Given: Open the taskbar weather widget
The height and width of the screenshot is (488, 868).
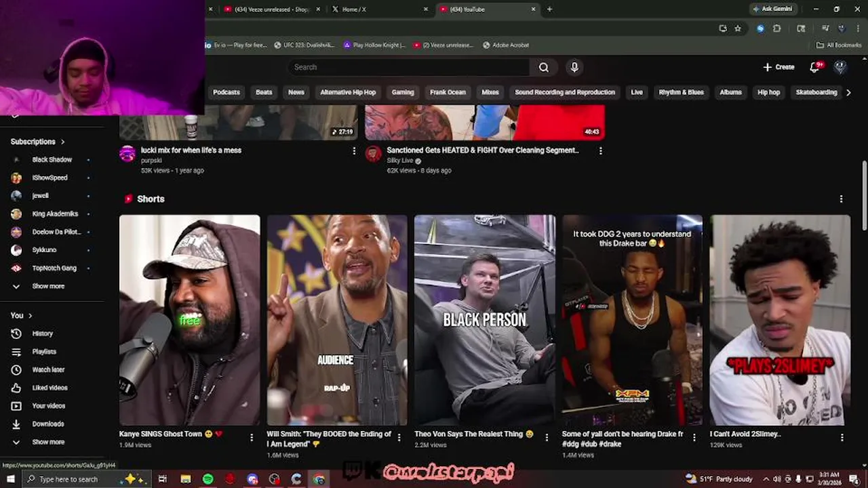Looking at the screenshot, I should click(719, 479).
